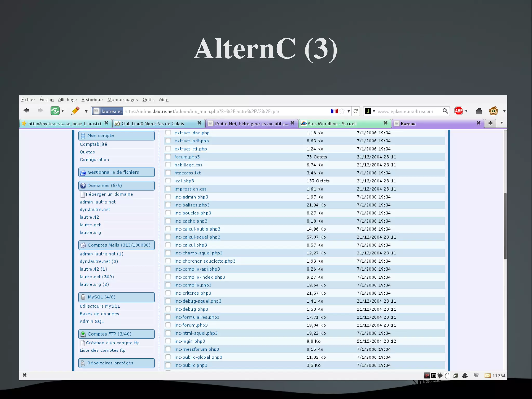Screen dimensions: 532x399
Task: Check the box for inc-public.php3
Action: (168, 365)
